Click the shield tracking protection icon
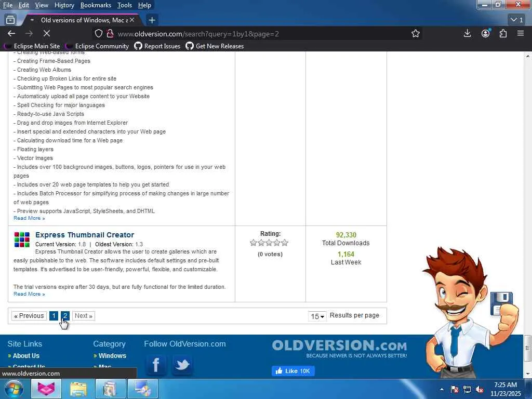Viewport: 532px width, 399px height. (x=98, y=33)
